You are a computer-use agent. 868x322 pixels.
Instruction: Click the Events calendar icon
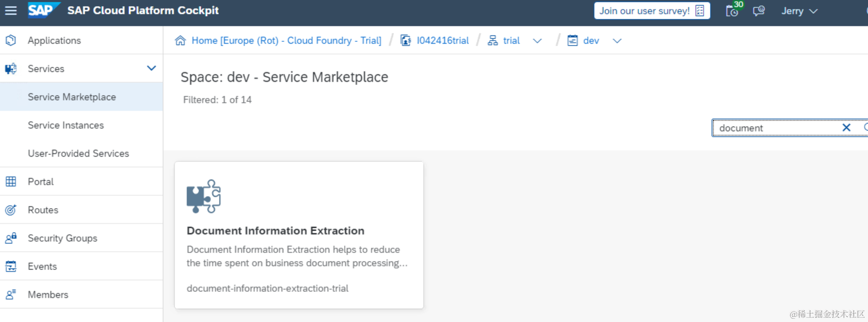[x=11, y=266]
